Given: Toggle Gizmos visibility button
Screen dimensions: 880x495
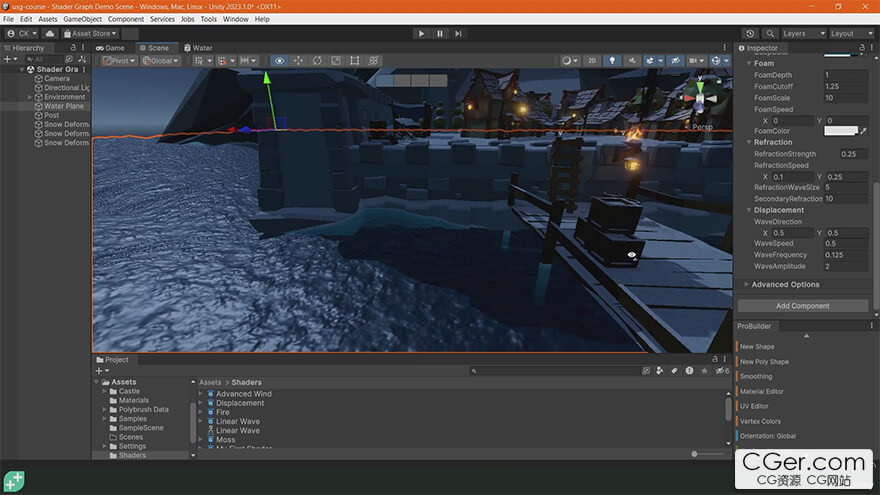Looking at the screenshot, I should coord(716,61).
